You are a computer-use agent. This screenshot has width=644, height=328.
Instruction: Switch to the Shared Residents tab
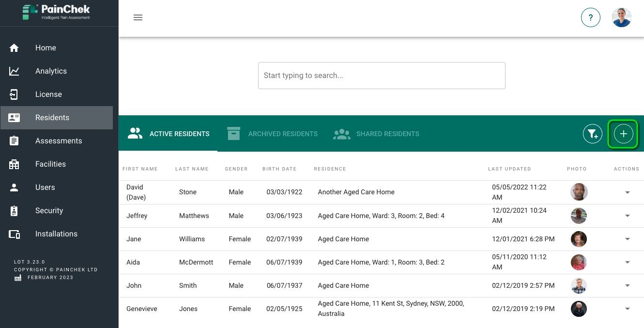point(376,134)
